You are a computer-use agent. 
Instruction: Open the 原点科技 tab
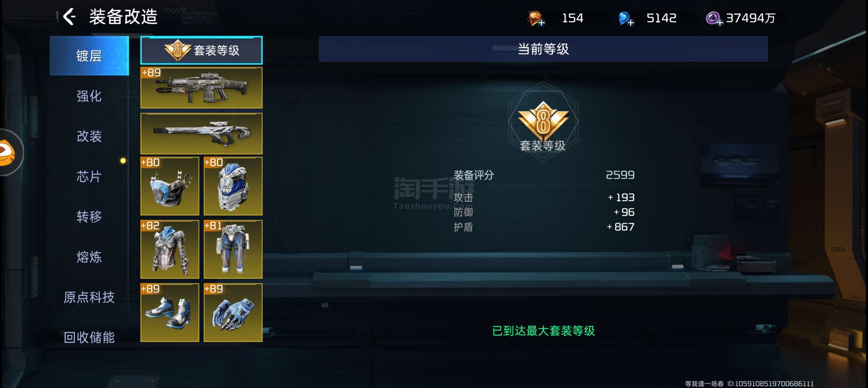click(x=89, y=297)
